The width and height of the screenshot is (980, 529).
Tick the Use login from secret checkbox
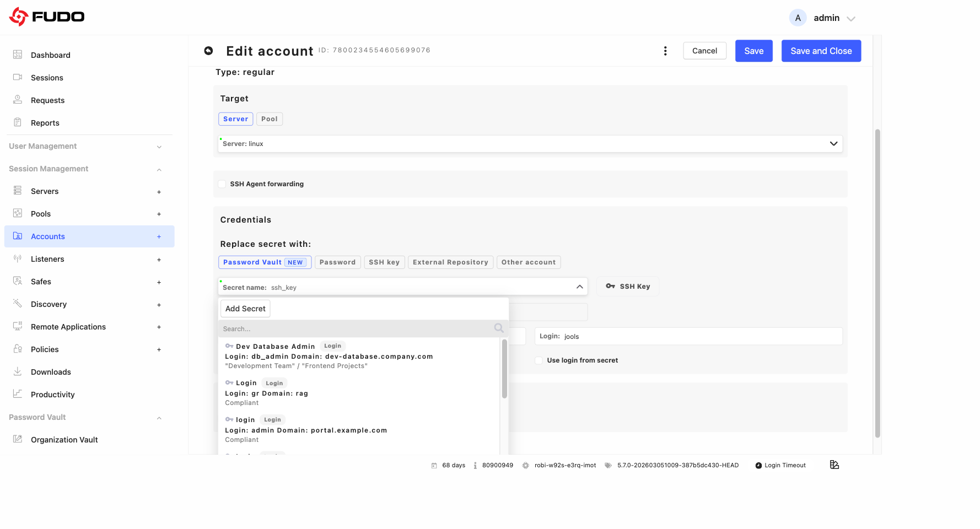539,360
